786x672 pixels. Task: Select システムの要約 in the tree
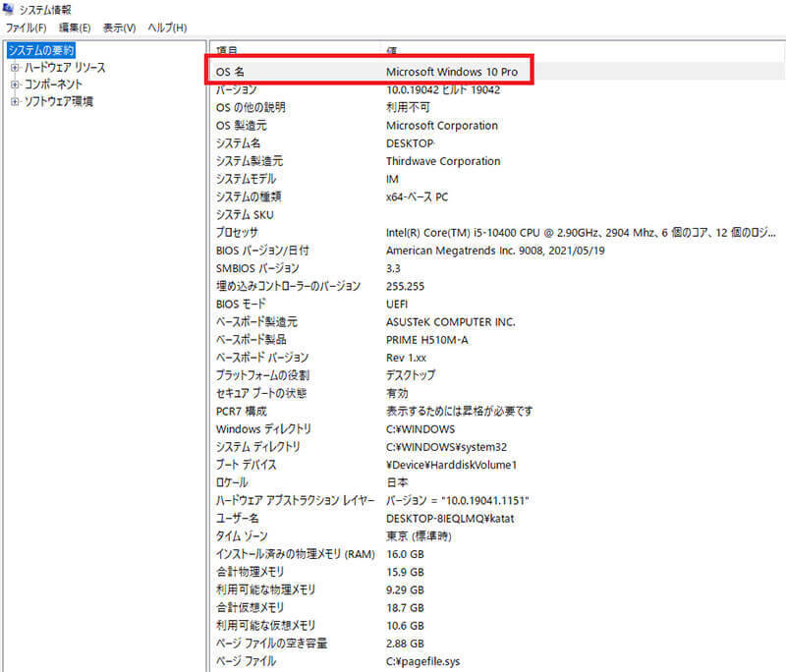40,50
